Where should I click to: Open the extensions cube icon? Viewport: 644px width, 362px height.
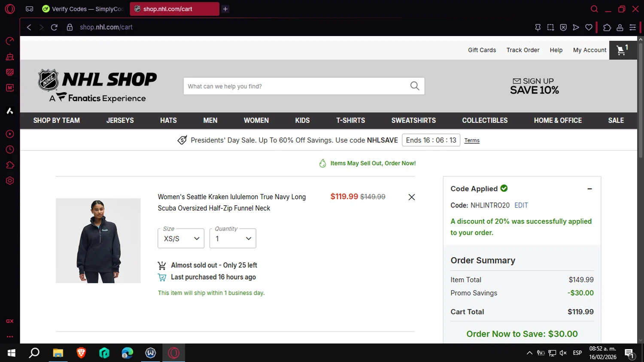coord(607,27)
